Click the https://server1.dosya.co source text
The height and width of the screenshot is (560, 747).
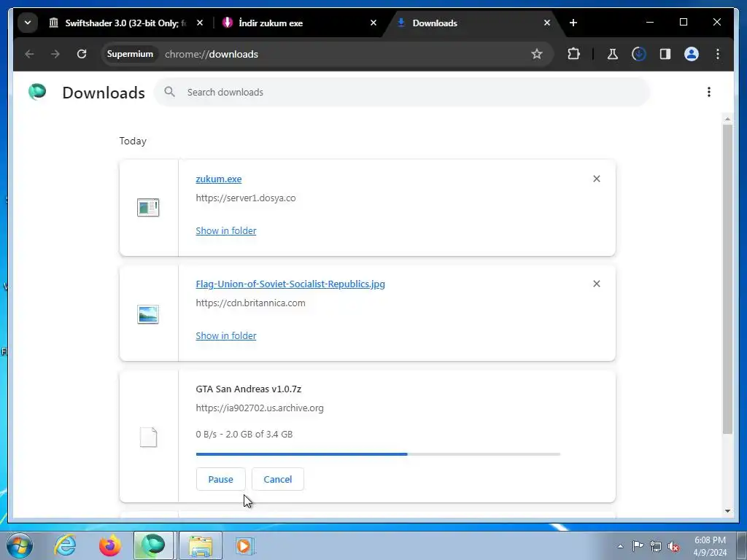click(x=245, y=198)
